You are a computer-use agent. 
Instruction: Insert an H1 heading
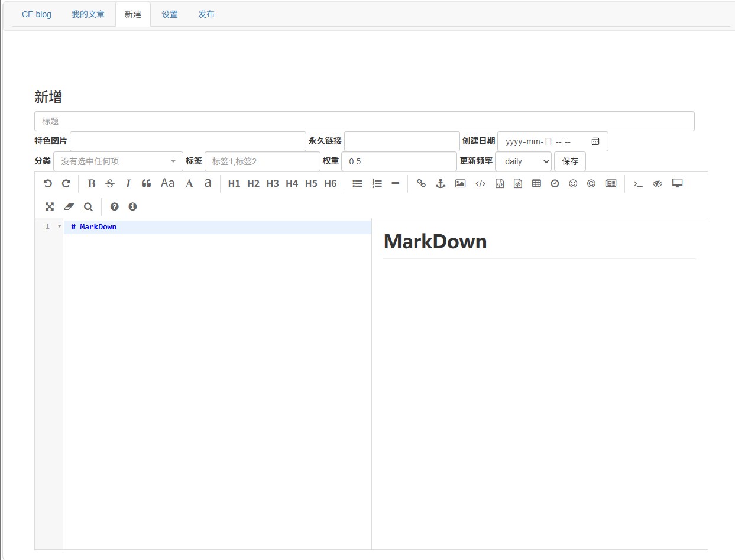coord(234,183)
